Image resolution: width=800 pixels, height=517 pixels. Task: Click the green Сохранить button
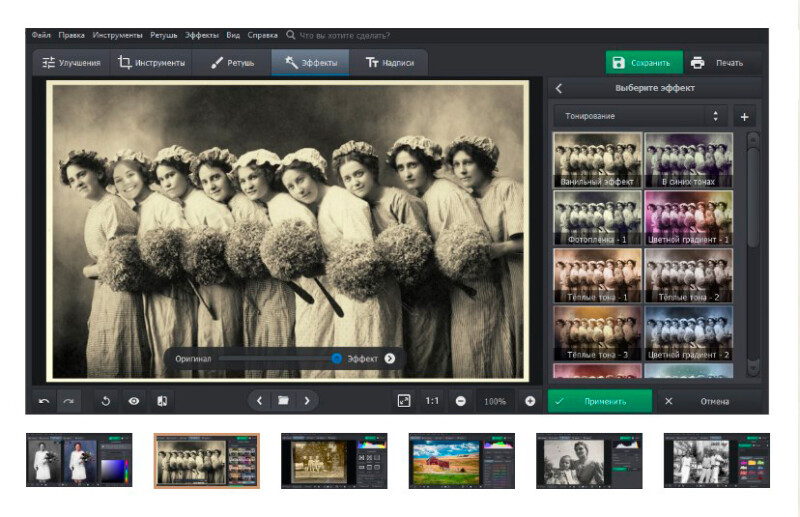(x=644, y=63)
